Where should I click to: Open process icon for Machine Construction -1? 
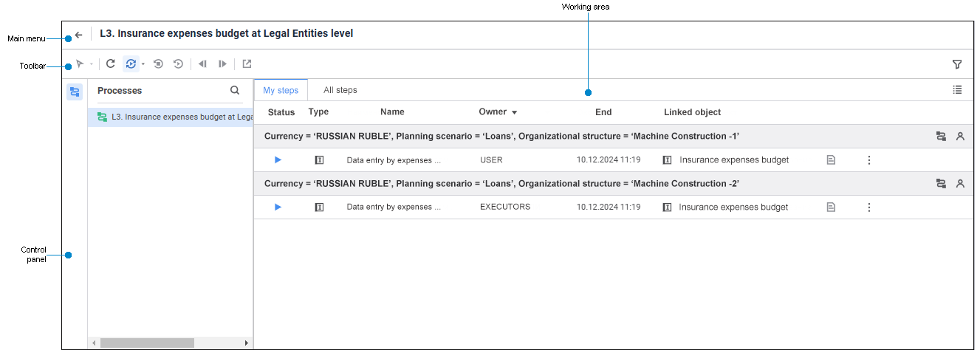click(x=941, y=137)
